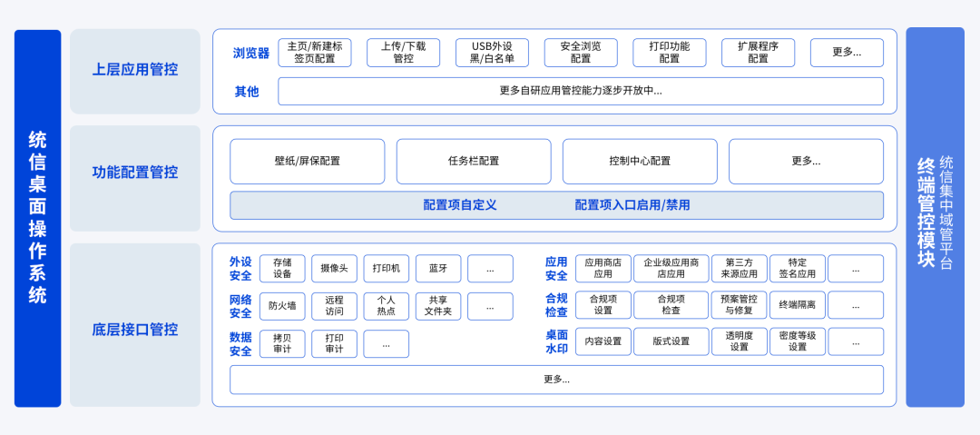Image resolution: width=980 pixels, height=435 pixels.
Task: Click the 扩展程序配置 box
Action: click(x=758, y=53)
